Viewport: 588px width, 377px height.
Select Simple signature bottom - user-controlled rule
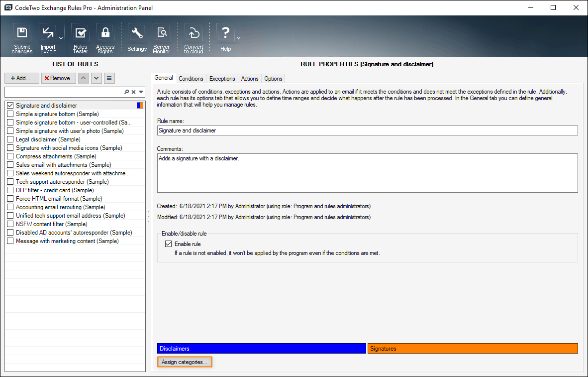tap(75, 123)
